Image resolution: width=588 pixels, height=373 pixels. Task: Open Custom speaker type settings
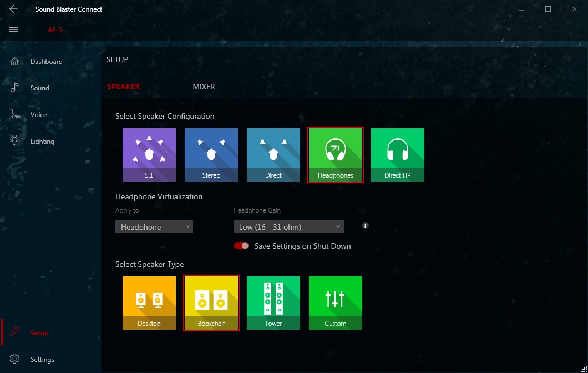pos(335,303)
